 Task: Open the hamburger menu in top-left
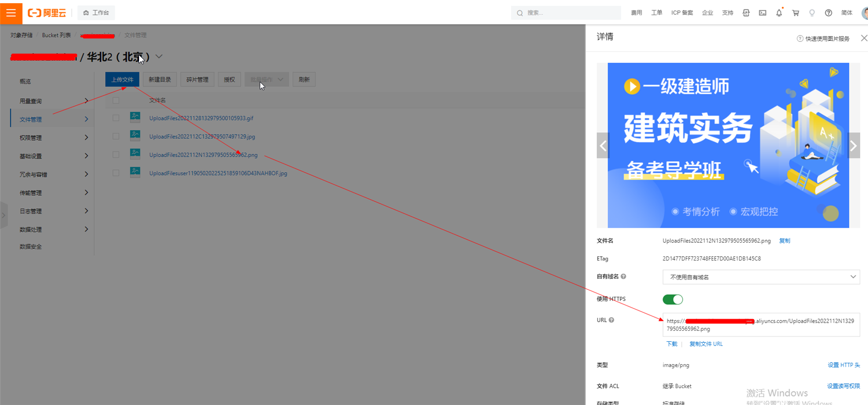click(x=11, y=13)
